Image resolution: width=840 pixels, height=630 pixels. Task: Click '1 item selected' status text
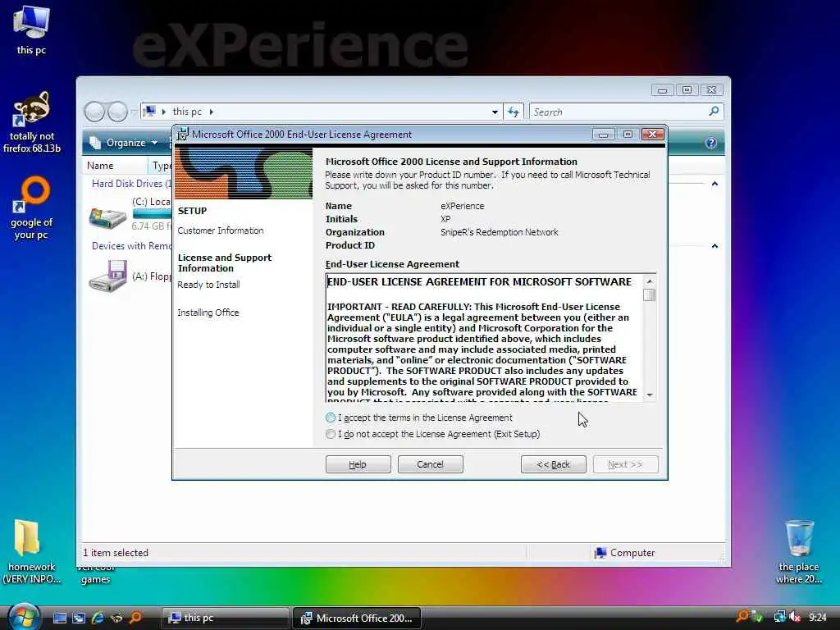pos(115,552)
